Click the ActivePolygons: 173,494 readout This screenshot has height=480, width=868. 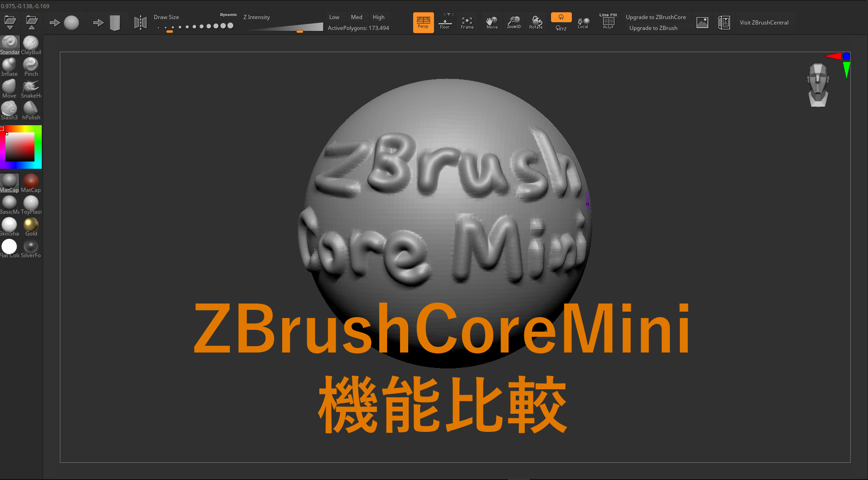point(358,28)
